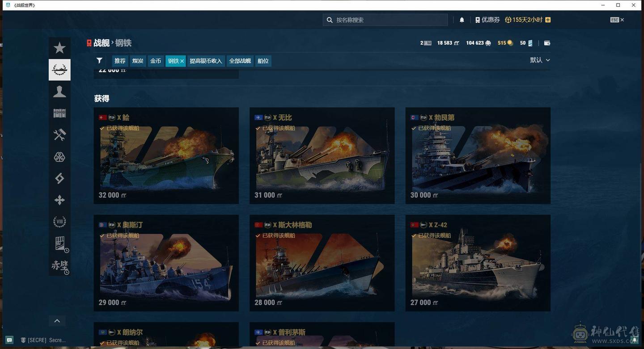
Task: Open the X 斯大林格勒 ship card
Action: [322, 263]
